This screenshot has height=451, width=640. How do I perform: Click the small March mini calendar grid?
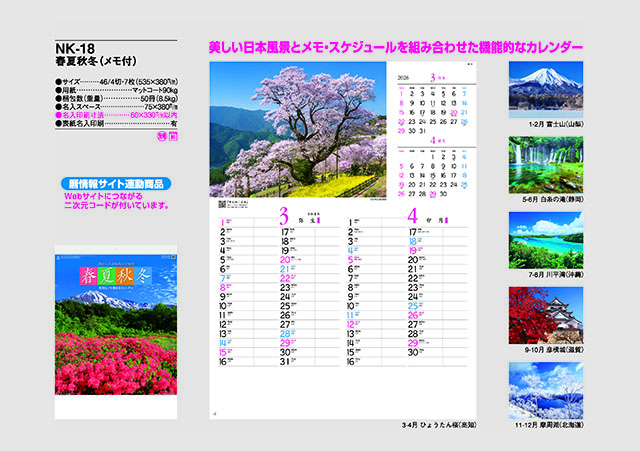click(x=433, y=110)
